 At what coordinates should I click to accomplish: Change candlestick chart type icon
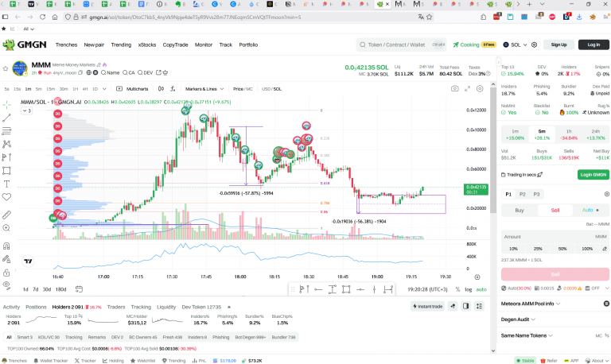click(x=161, y=89)
